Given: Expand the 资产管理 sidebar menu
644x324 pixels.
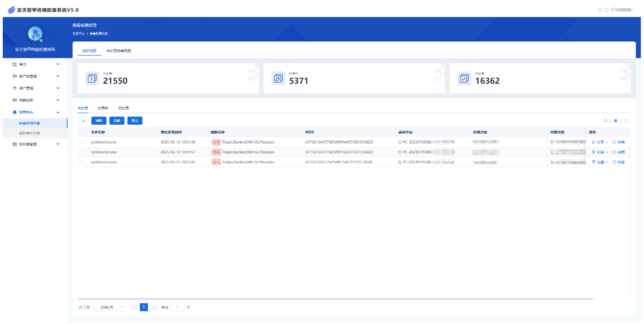Looking at the screenshot, I should click(35, 88).
